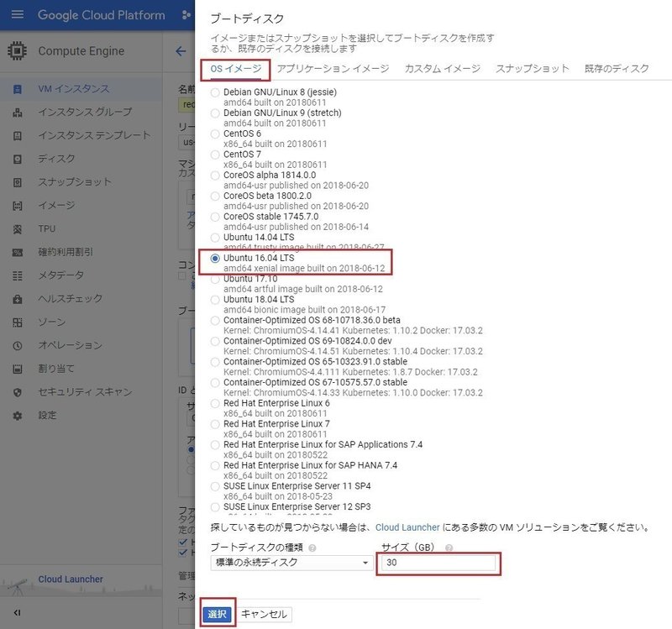Click the Cloud Launcher telescope icon
This screenshot has height=629, width=672.
(17, 586)
